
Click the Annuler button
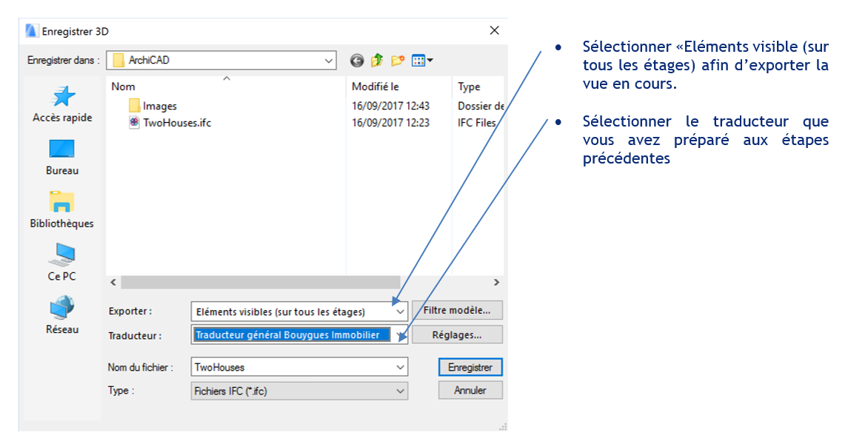(x=470, y=391)
